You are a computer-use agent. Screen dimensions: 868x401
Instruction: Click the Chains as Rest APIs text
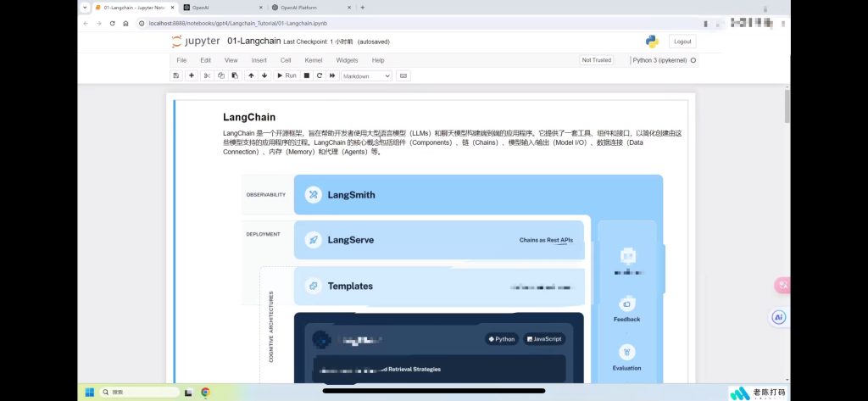pyautogui.click(x=546, y=241)
